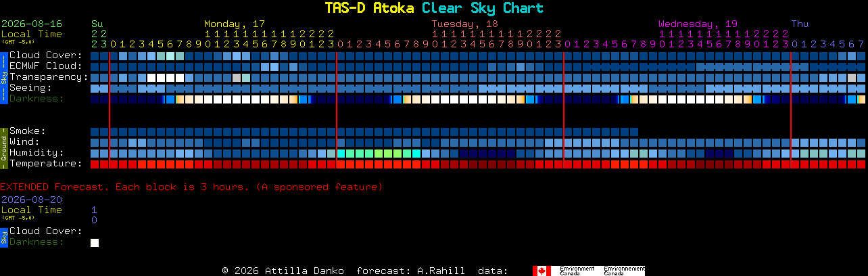Click 'forecast: A.Rahill' credit text
This screenshot has height=276, width=868.
click(x=410, y=271)
